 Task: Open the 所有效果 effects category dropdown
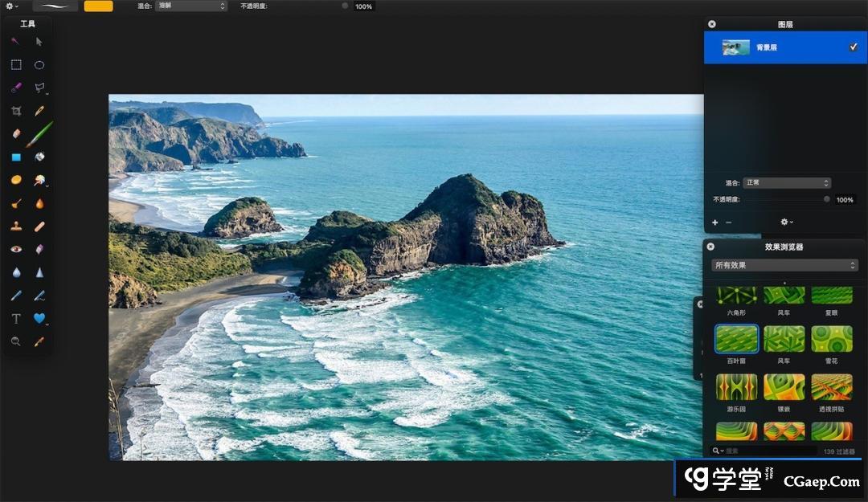(x=784, y=265)
